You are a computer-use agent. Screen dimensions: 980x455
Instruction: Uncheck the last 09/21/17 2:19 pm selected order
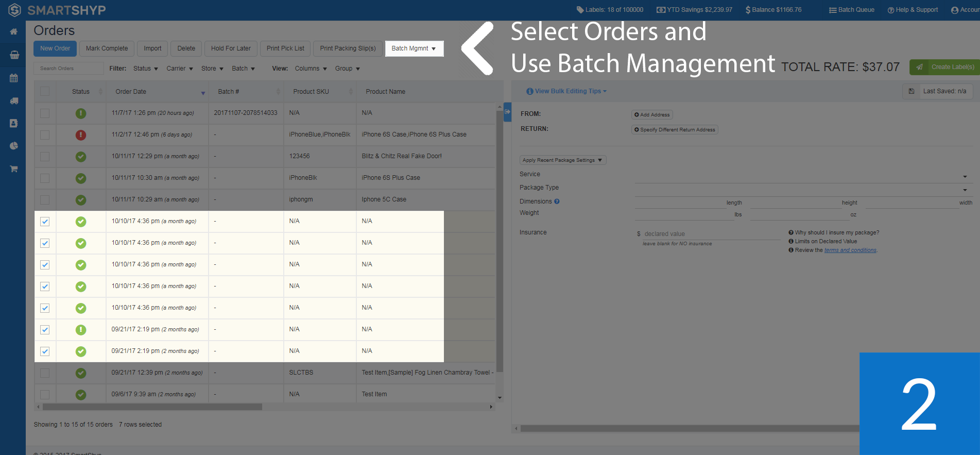click(x=45, y=351)
